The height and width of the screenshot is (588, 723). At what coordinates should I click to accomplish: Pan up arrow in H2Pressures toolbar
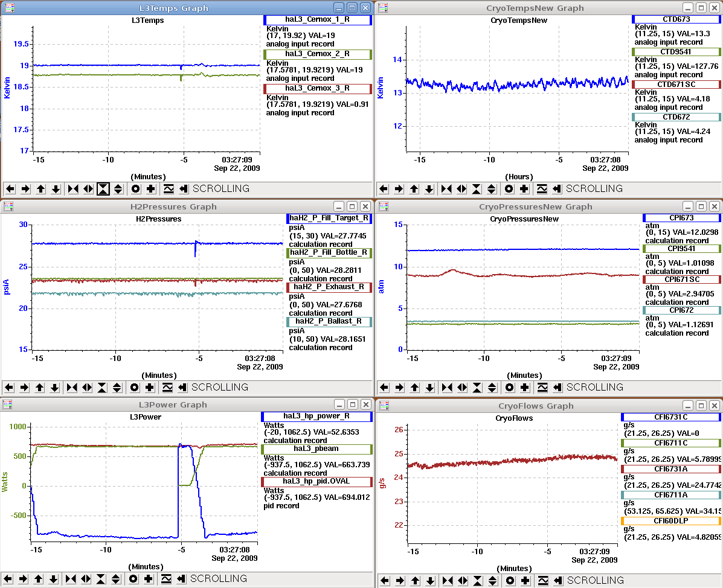(40, 388)
